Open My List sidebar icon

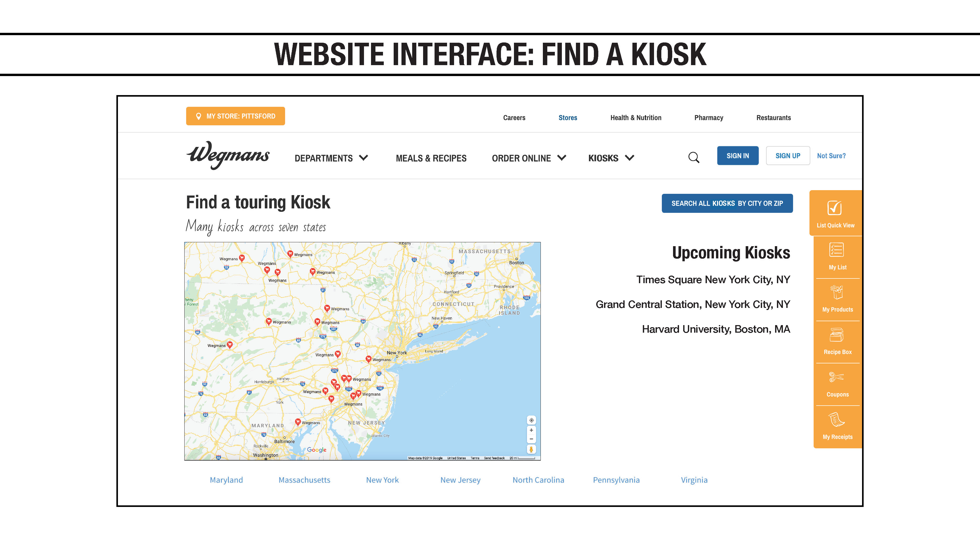tap(836, 250)
